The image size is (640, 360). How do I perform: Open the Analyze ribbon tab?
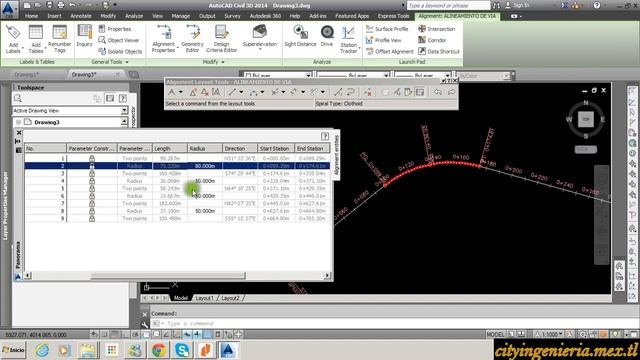(134, 16)
